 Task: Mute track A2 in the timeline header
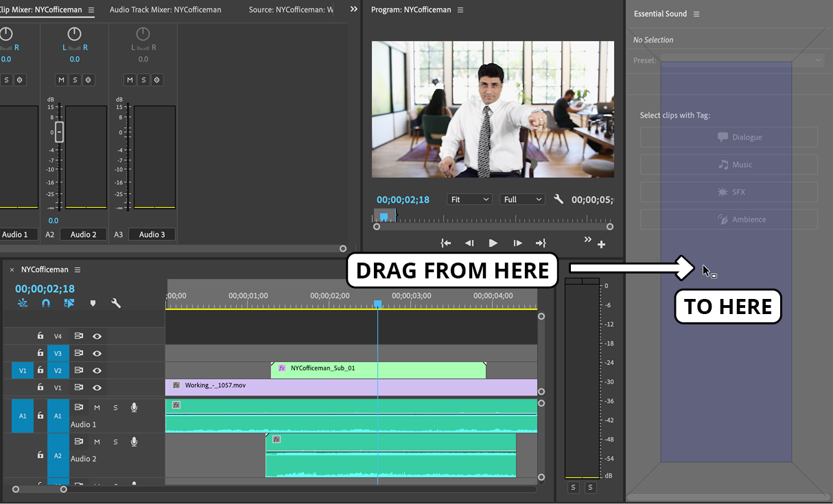tap(97, 442)
